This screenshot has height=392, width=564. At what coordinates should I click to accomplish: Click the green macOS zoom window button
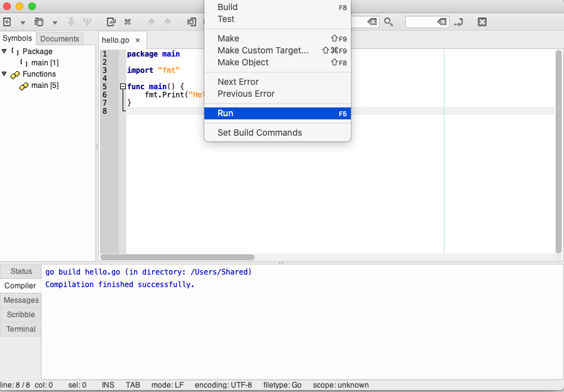pos(32,6)
